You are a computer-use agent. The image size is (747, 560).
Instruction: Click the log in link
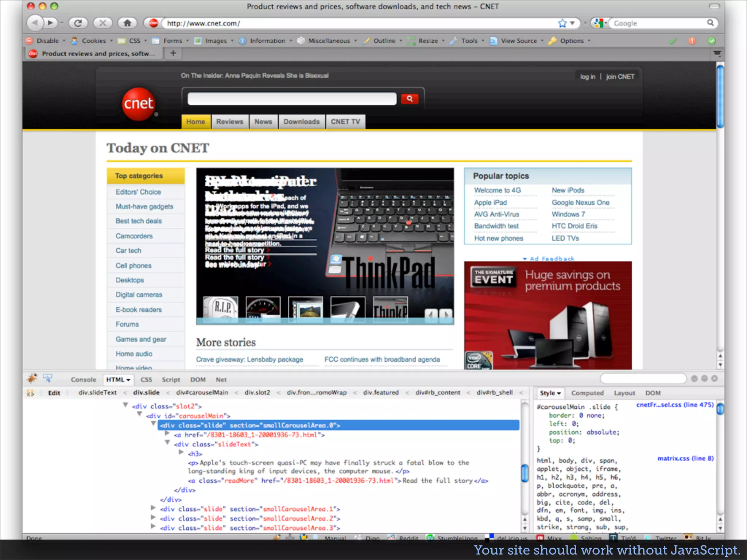click(x=588, y=77)
